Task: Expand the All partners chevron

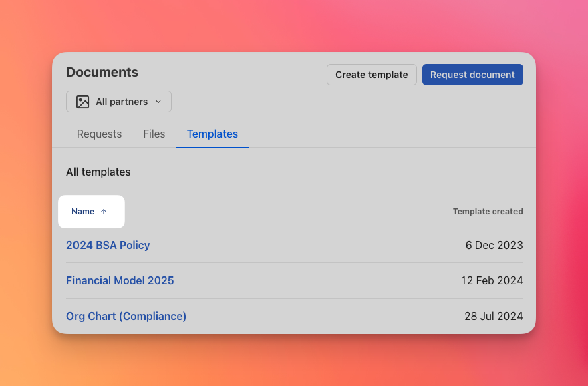Action: coord(158,102)
